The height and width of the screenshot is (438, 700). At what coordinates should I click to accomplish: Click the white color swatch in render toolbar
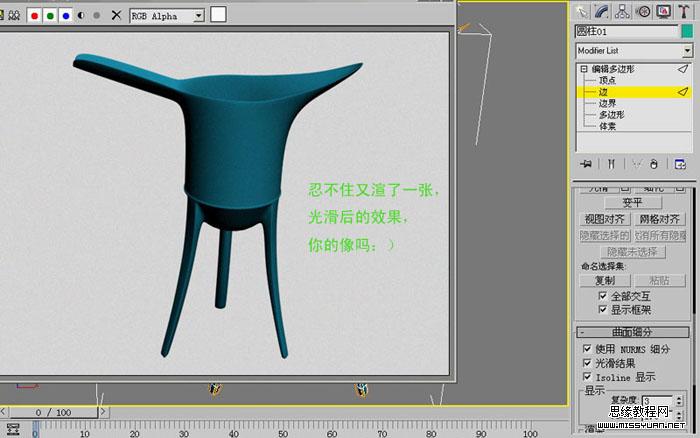(218, 14)
